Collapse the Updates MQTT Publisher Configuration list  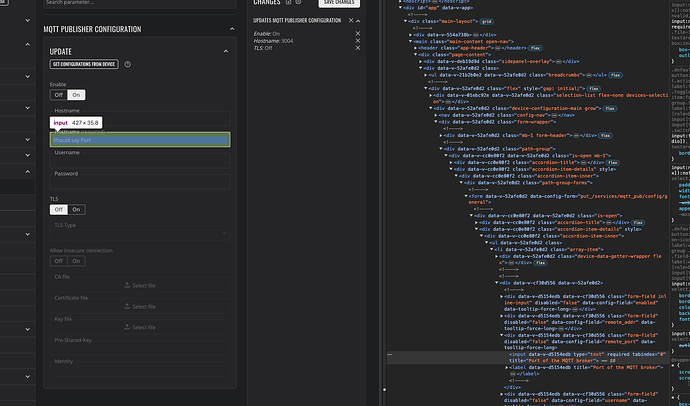(358, 21)
